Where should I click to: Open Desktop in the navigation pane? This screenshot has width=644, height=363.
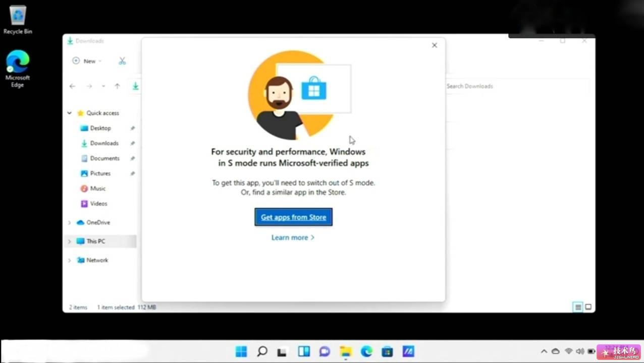click(x=100, y=128)
